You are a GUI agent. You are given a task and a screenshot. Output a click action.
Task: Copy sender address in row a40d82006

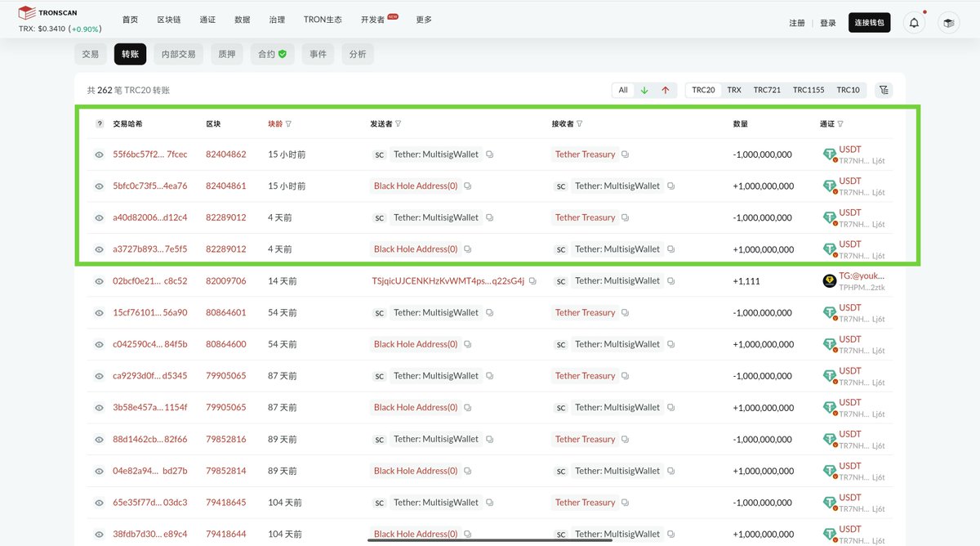(x=489, y=217)
